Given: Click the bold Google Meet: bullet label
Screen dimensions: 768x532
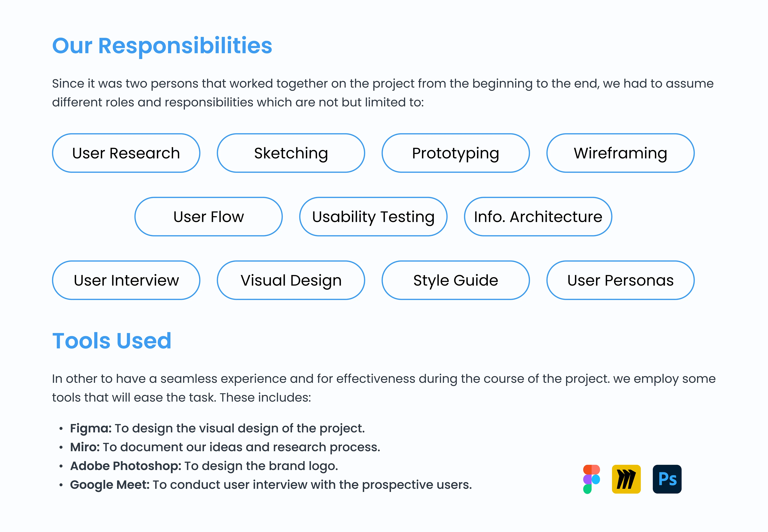Looking at the screenshot, I should point(110,485).
